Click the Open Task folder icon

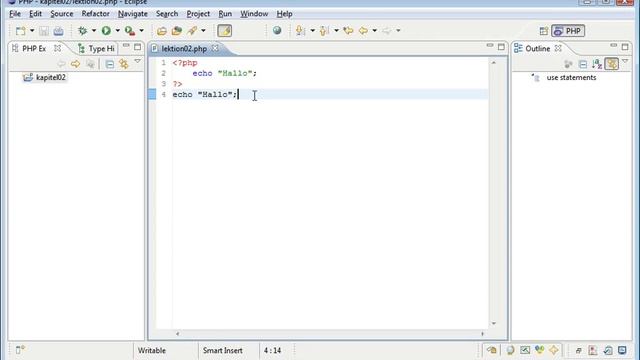[177, 31]
